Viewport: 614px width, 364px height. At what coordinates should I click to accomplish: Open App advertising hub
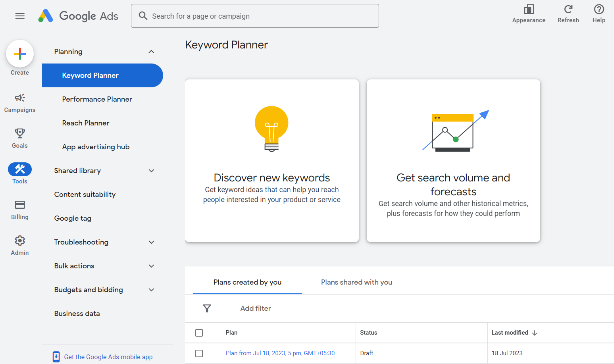point(96,147)
